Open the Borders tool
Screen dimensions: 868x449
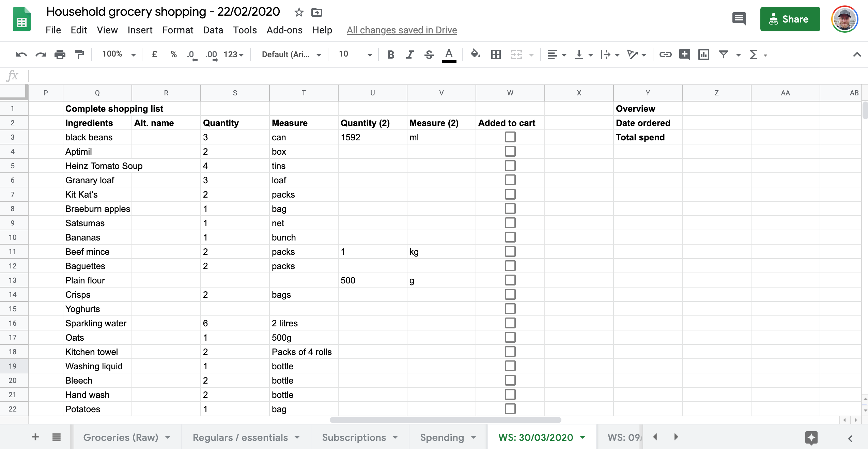click(x=496, y=55)
